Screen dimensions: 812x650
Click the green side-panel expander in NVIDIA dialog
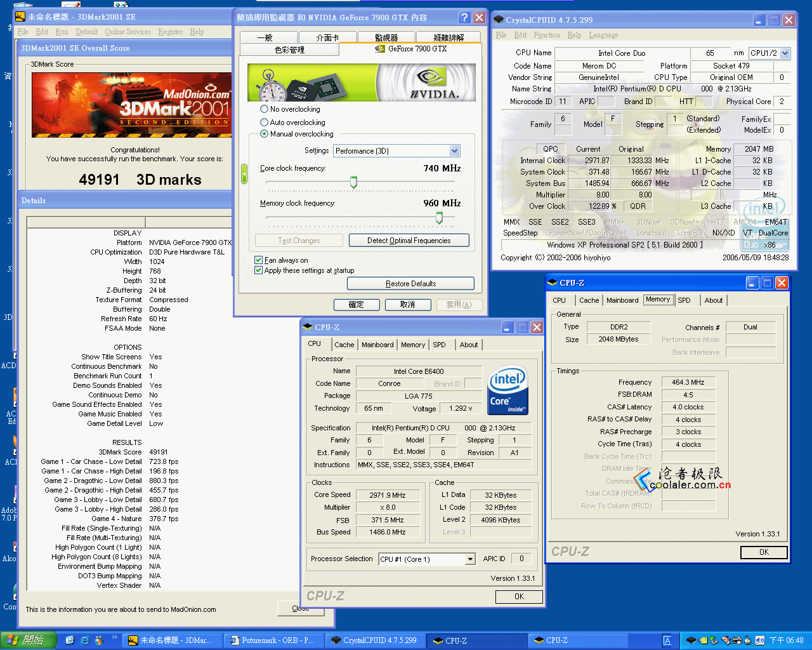(244, 174)
